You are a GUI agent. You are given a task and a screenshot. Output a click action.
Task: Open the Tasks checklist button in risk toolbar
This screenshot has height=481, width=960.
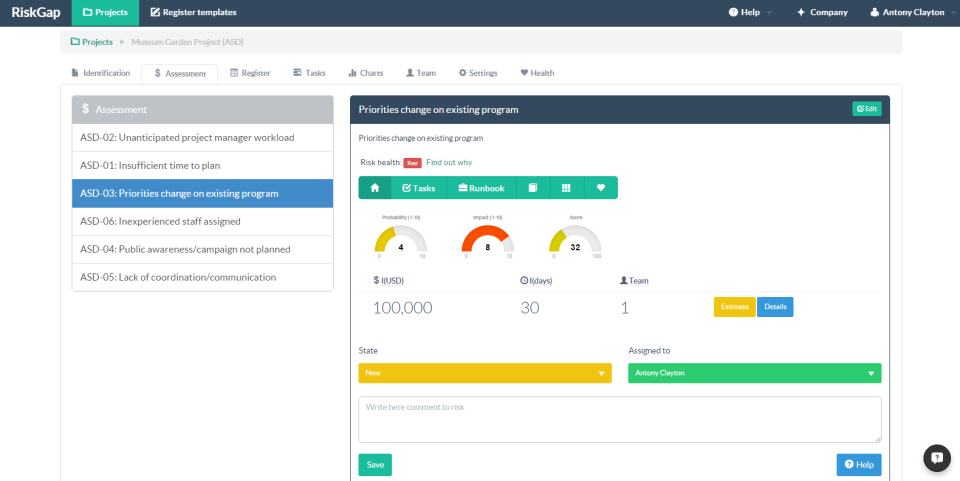[418, 188]
